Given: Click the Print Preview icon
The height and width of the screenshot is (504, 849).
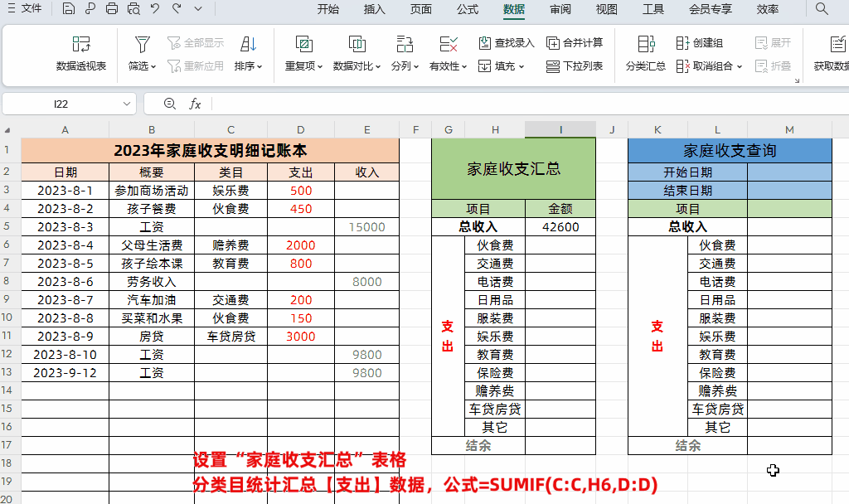Looking at the screenshot, I should click(133, 8).
